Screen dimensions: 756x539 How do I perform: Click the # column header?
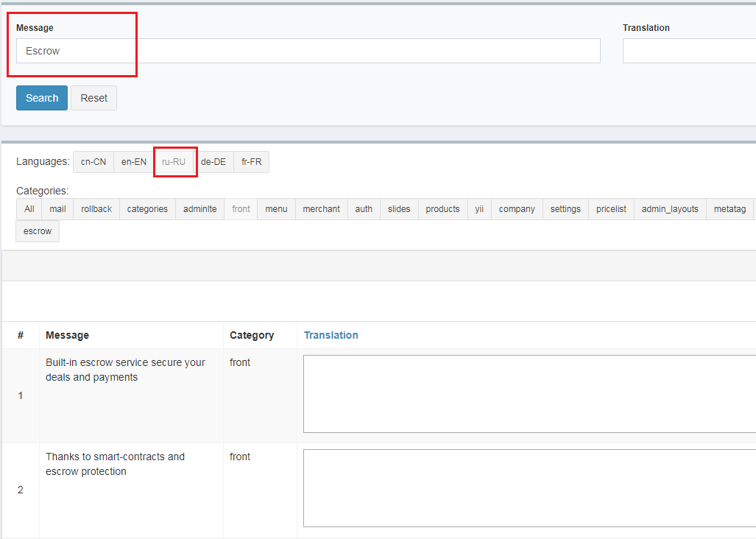pos(21,335)
